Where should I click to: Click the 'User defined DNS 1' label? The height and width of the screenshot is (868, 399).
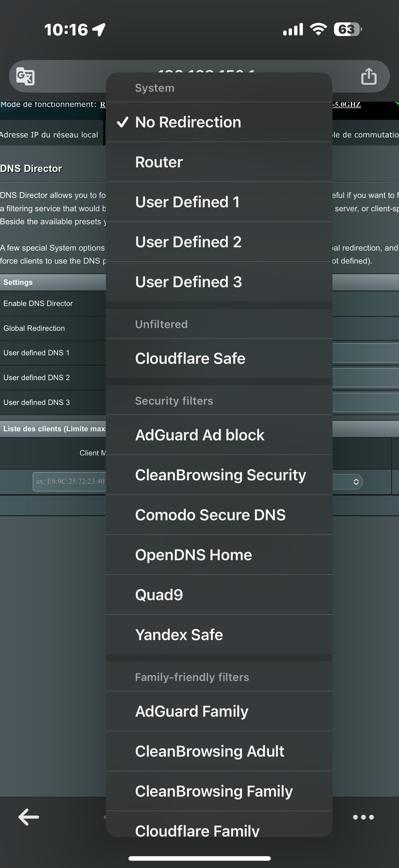coord(36,353)
